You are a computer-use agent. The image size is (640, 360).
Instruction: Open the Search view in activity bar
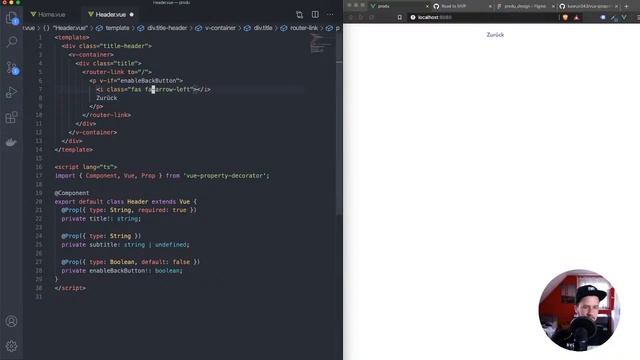(x=11, y=42)
